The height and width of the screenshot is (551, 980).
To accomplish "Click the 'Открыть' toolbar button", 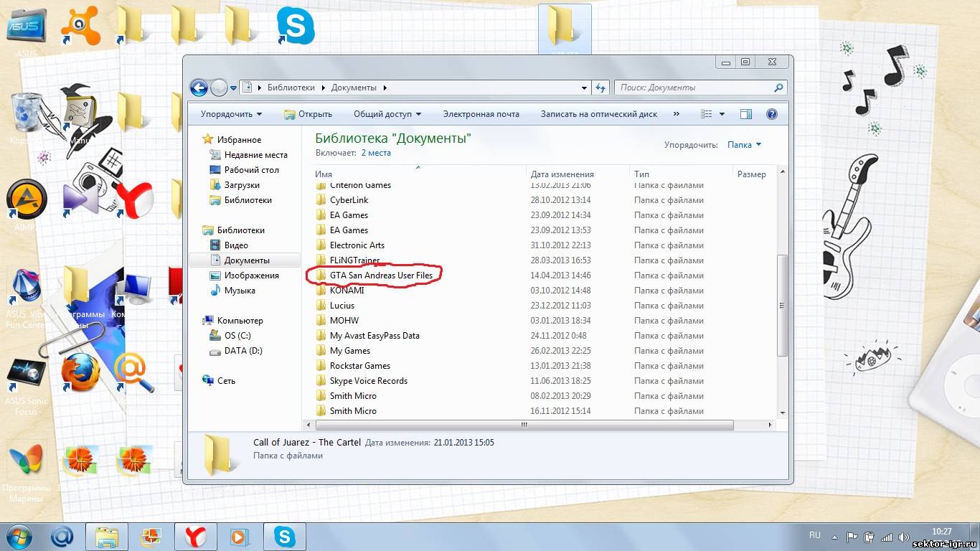I will (308, 114).
